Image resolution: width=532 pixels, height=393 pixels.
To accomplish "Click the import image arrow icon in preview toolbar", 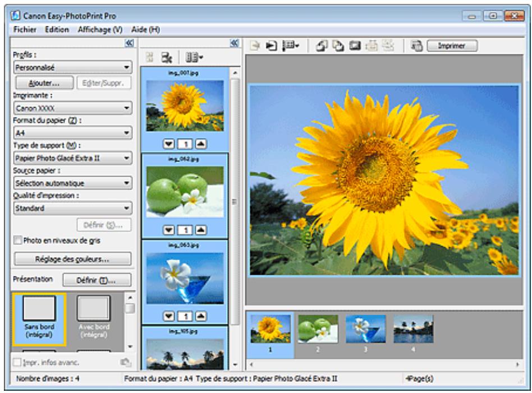I will [x=272, y=45].
